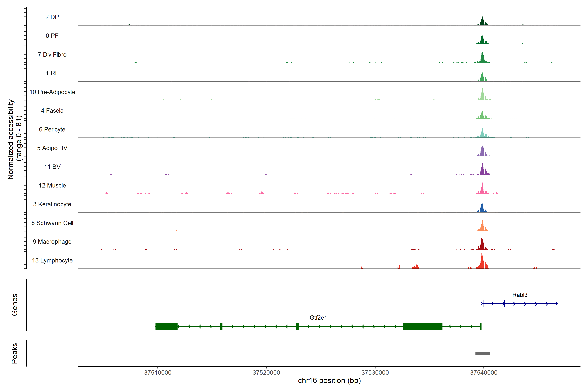Click the 2 DP track label
Viewport: 588px width, 392px height.
point(52,17)
